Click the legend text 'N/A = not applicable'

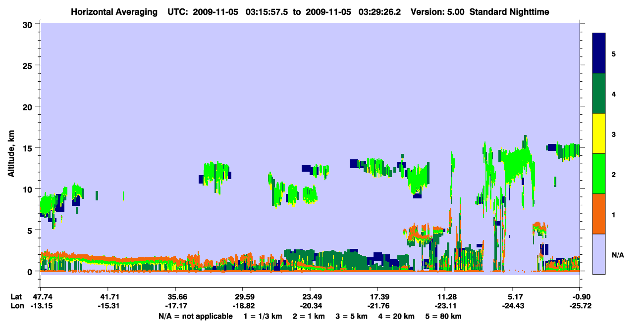(x=195, y=316)
